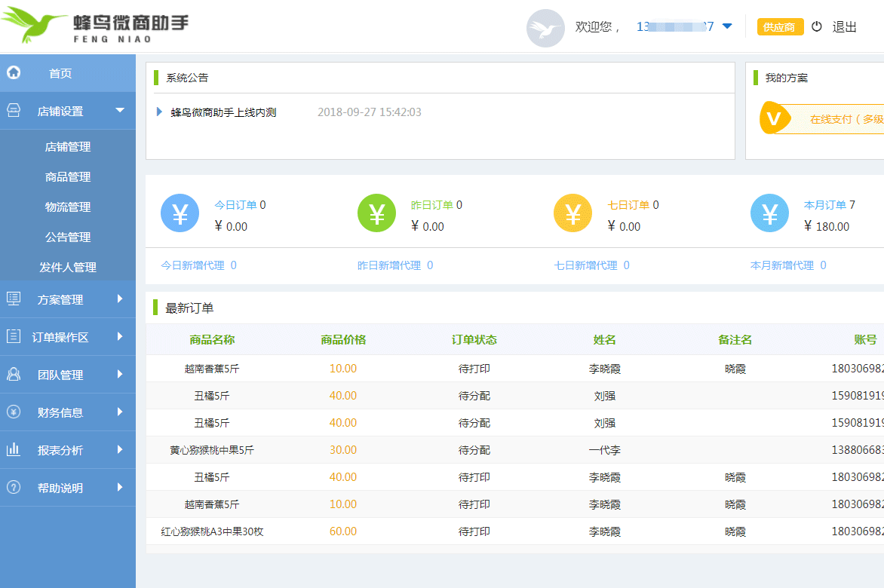Click monthly total ¥ 180.00
Image resolution: width=884 pixels, height=588 pixels.
(x=827, y=226)
